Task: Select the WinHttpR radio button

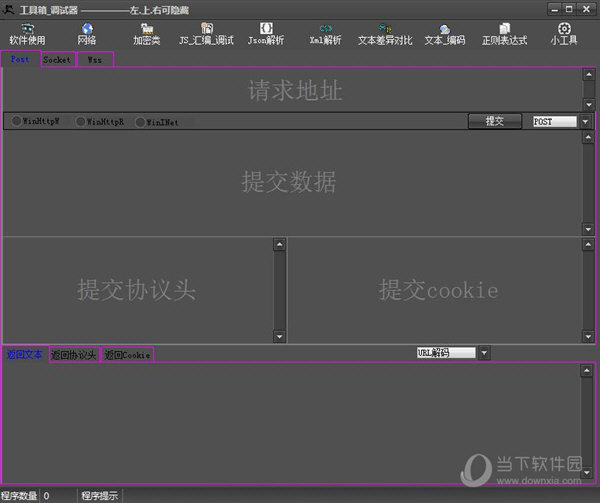Action: [x=81, y=122]
